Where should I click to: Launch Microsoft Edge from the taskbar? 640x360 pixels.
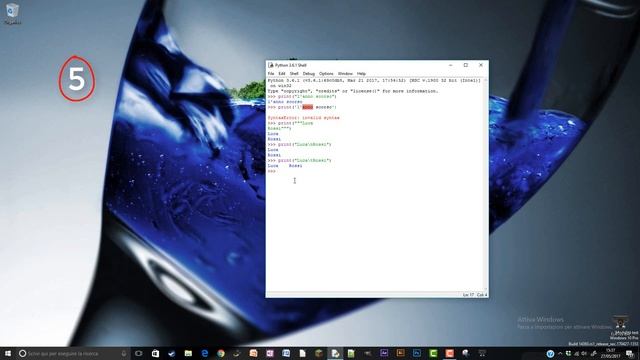click(x=204, y=353)
